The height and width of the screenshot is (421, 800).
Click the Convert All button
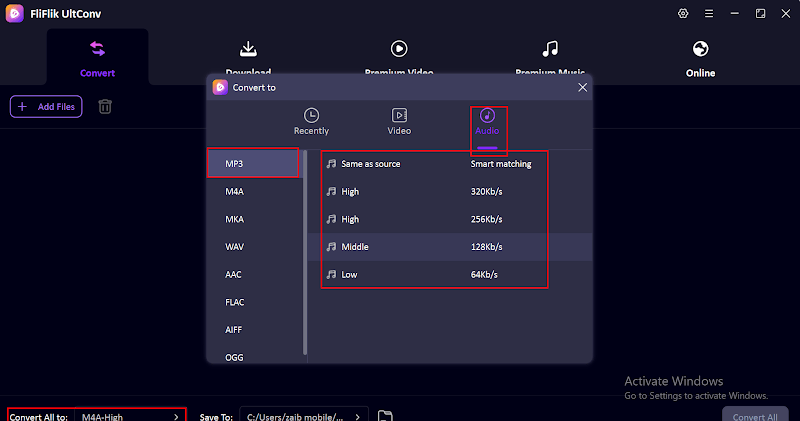coord(755,415)
